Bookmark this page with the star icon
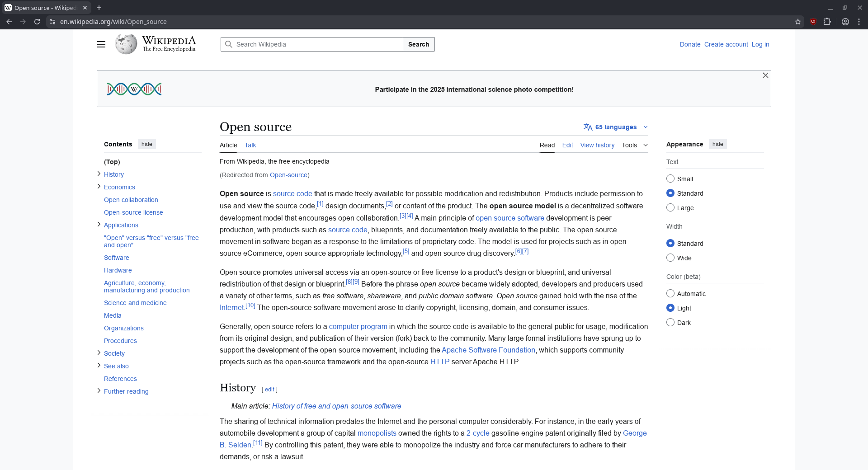Viewport: 868px width, 470px height. (x=798, y=22)
